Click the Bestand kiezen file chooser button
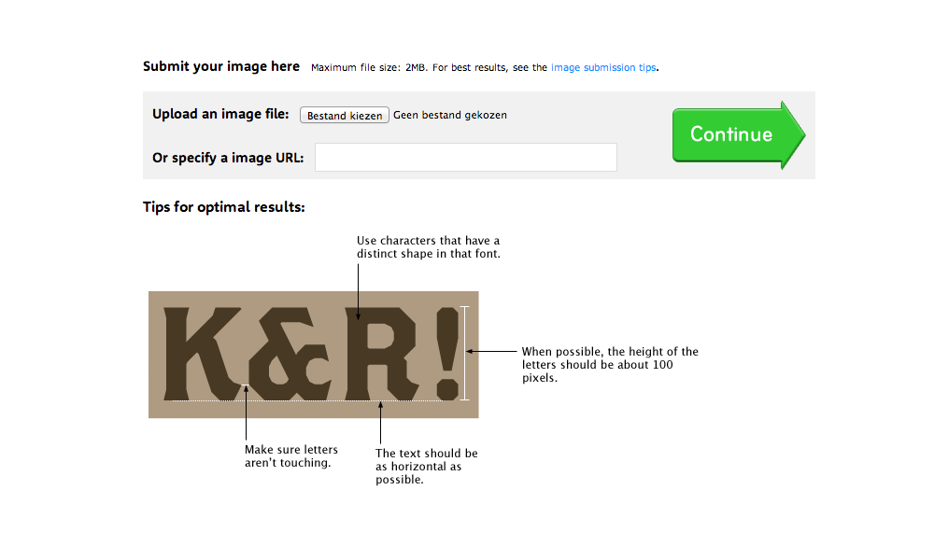This screenshot has height=560, width=934. tap(345, 115)
